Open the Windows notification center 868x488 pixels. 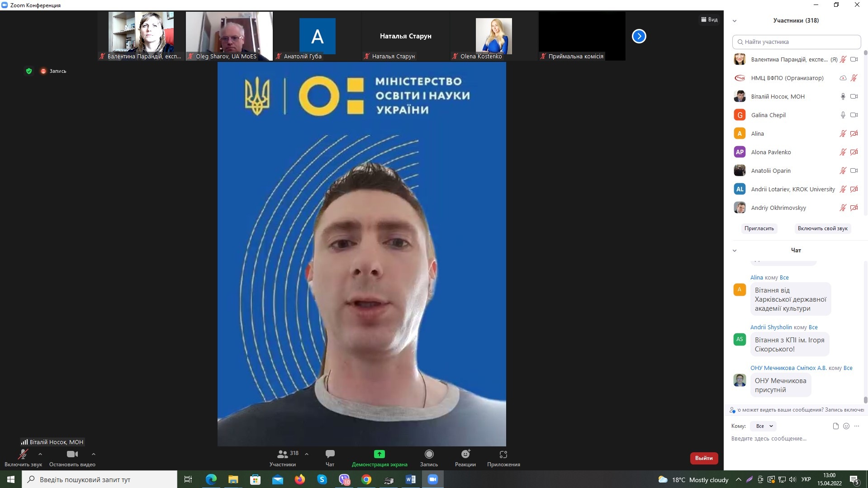[x=854, y=480]
